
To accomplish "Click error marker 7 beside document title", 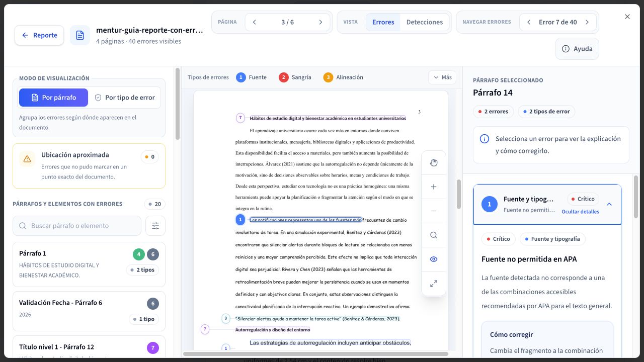I will 240,118.
